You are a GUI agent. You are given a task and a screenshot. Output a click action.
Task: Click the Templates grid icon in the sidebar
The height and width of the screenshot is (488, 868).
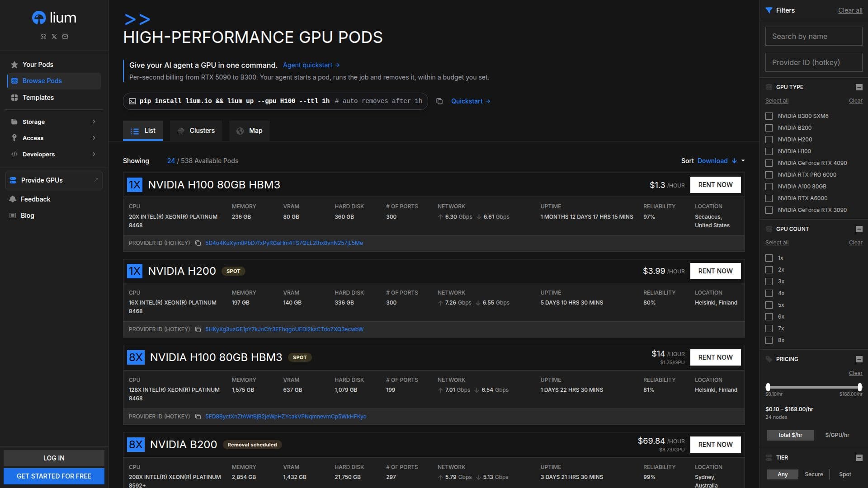click(14, 98)
